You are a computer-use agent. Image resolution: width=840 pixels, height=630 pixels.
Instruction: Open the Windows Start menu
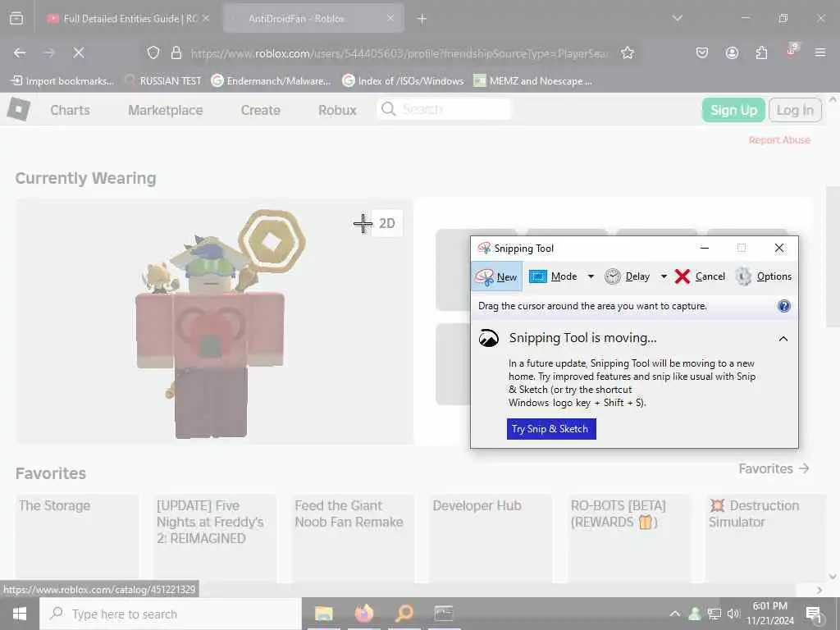tap(20, 614)
